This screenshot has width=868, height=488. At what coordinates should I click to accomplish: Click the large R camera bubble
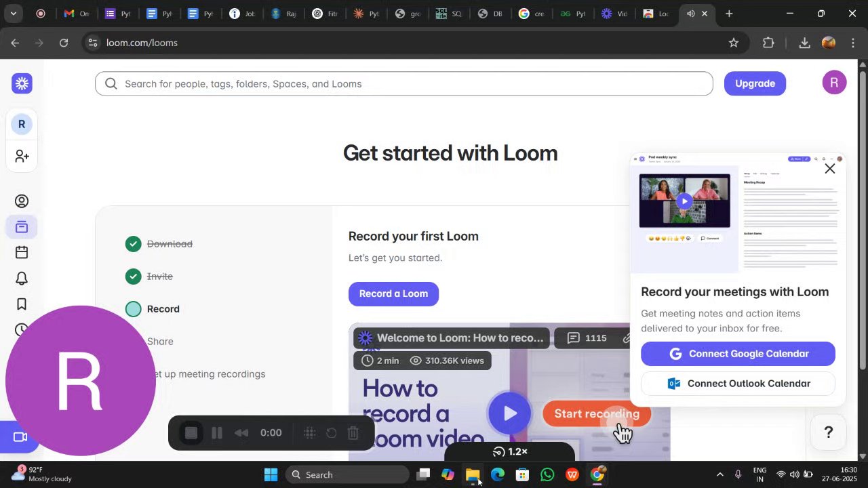click(x=80, y=381)
